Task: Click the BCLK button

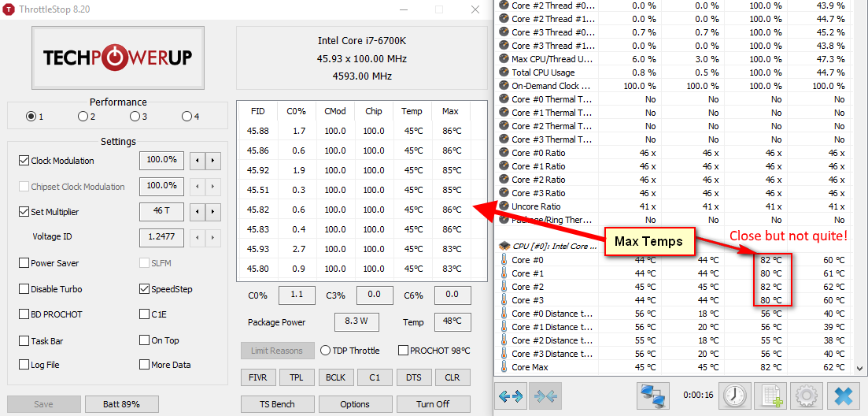Action: click(x=335, y=377)
